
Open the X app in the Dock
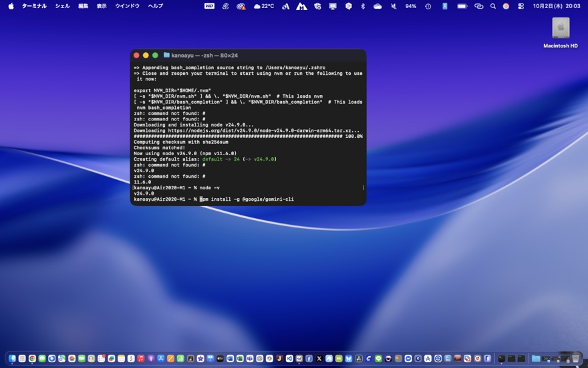point(319,359)
